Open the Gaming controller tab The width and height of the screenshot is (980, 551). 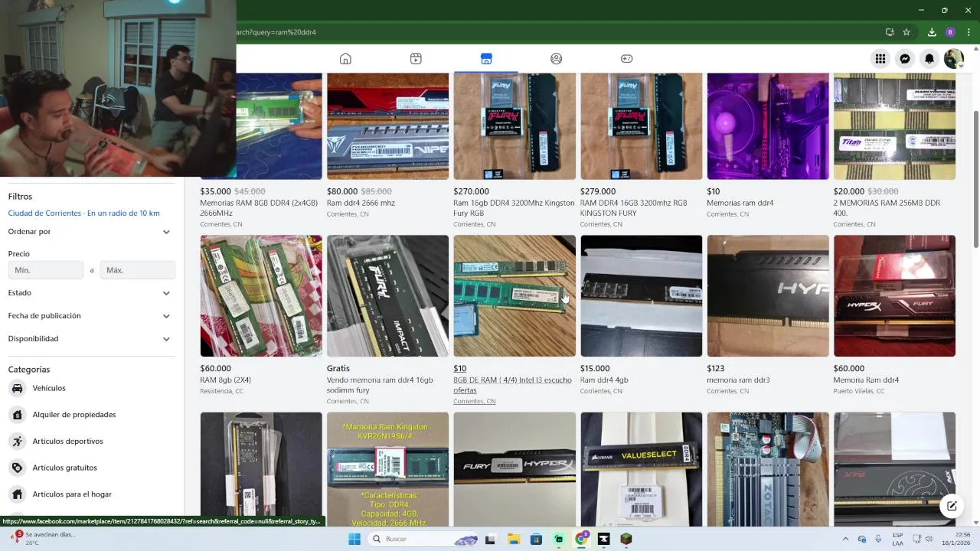point(626,59)
